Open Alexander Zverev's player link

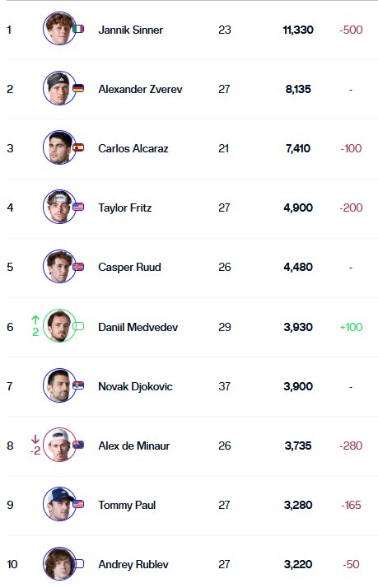pyautogui.click(x=140, y=89)
